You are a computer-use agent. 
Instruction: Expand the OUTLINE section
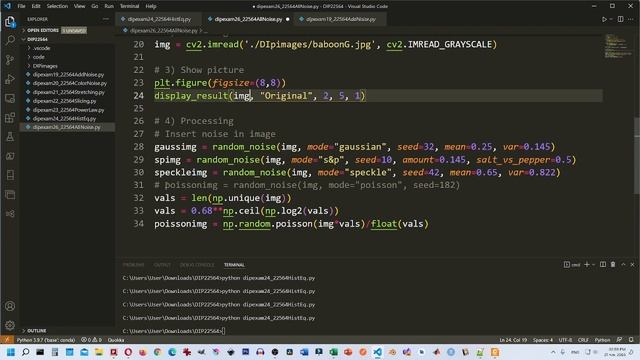(x=37, y=331)
